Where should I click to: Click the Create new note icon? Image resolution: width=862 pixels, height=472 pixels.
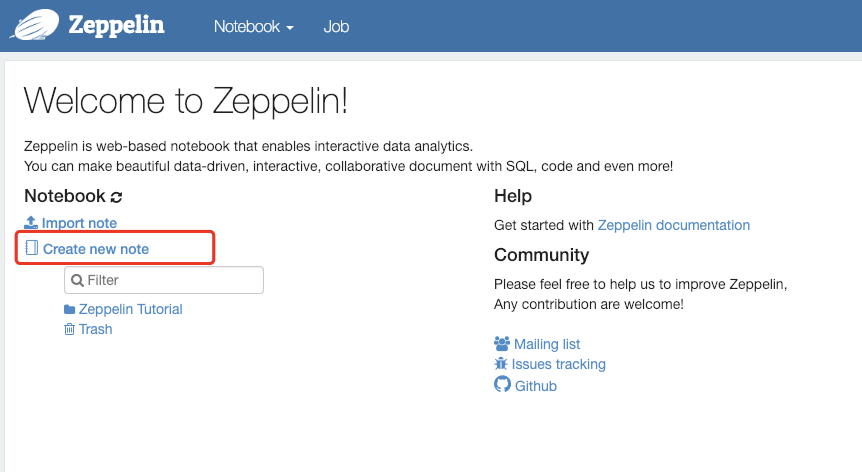pyautogui.click(x=31, y=248)
